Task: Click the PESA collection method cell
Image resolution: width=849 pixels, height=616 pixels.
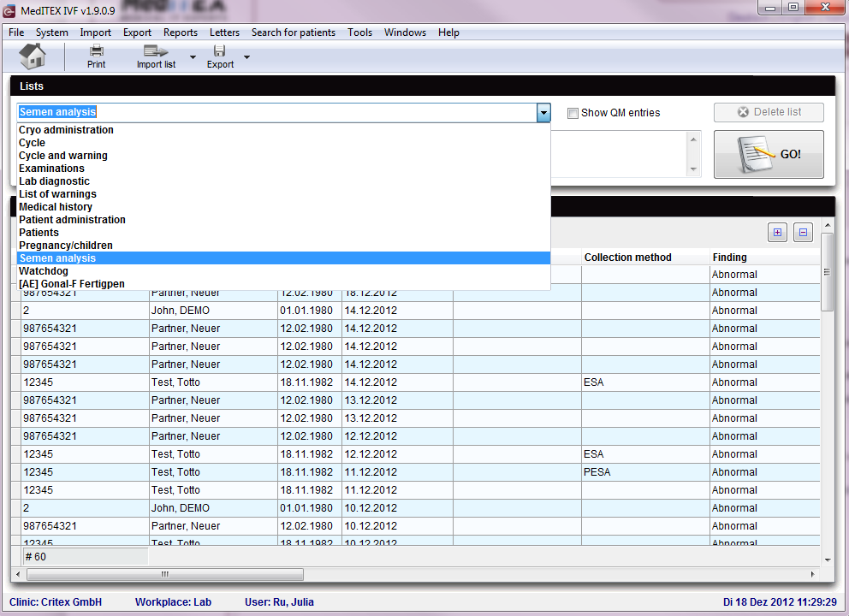Action: [645, 472]
